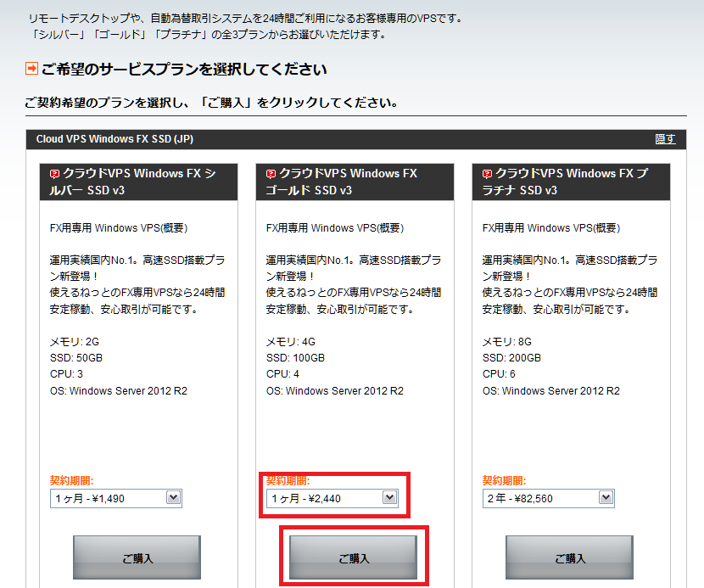The height and width of the screenshot is (588, 704).
Task: Click the Platinum plan title クラウドVPS Windows FX プラチナ
Action: pos(565,182)
